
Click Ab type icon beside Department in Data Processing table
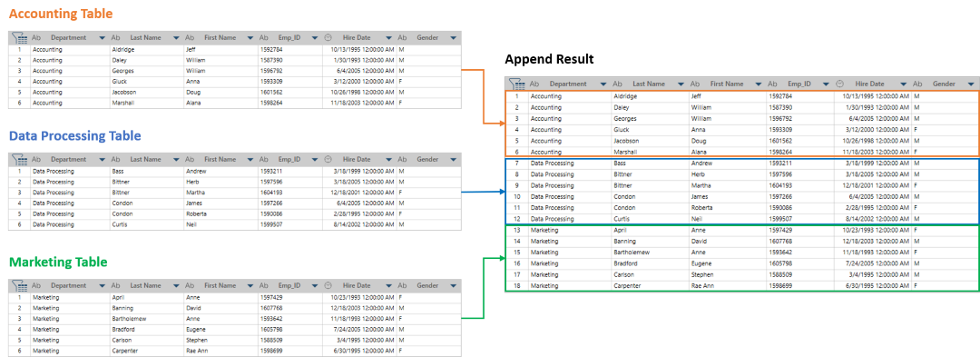click(x=37, y=160)
